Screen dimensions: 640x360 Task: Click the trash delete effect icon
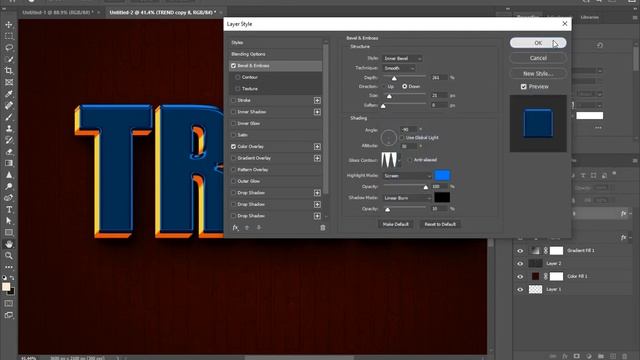(x=322, y=228)
